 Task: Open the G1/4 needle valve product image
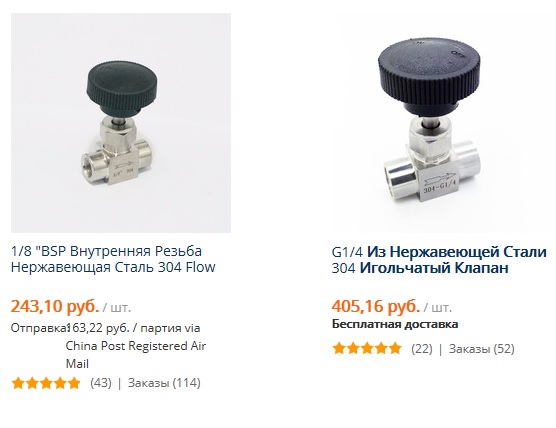click(442, 123)
